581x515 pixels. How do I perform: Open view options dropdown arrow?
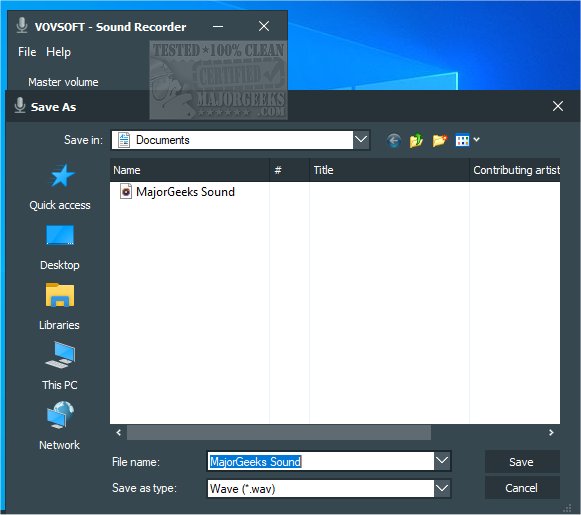coord(476,140)
